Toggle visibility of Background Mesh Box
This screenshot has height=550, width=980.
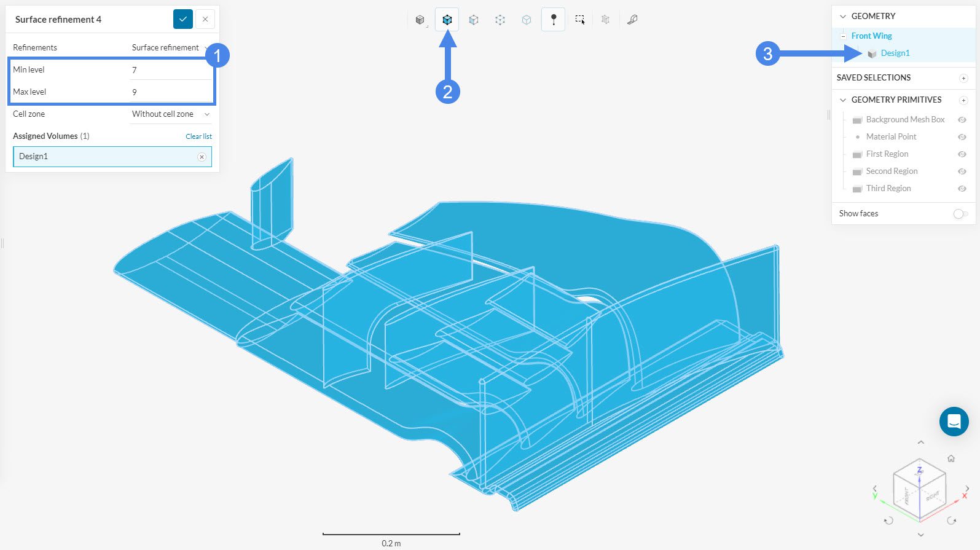coord(962,120)
